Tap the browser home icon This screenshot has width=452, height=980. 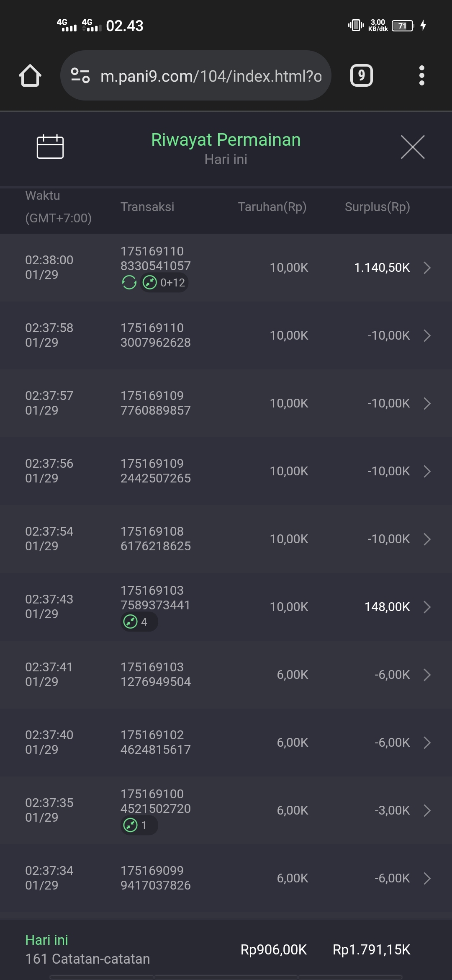coord(30,76)
